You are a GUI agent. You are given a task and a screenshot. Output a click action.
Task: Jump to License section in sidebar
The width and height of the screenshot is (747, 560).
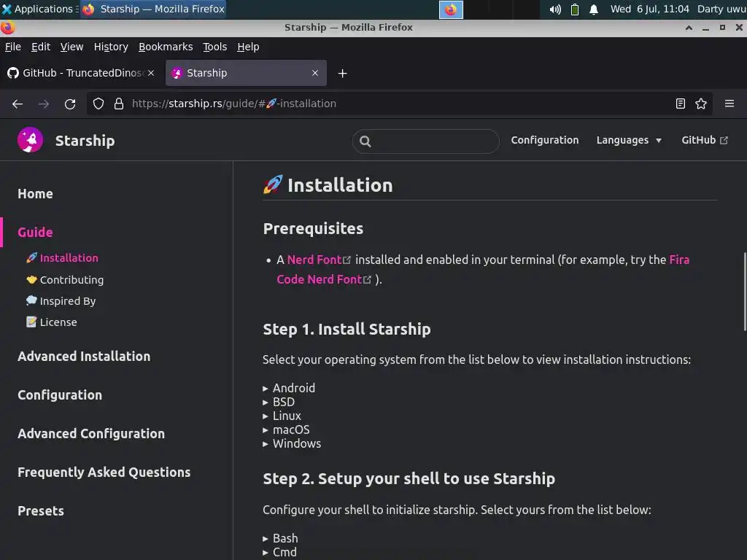52,322
